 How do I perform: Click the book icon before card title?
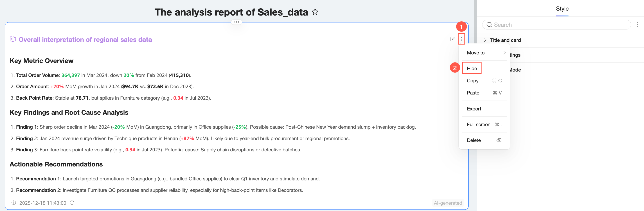[13, 39]
